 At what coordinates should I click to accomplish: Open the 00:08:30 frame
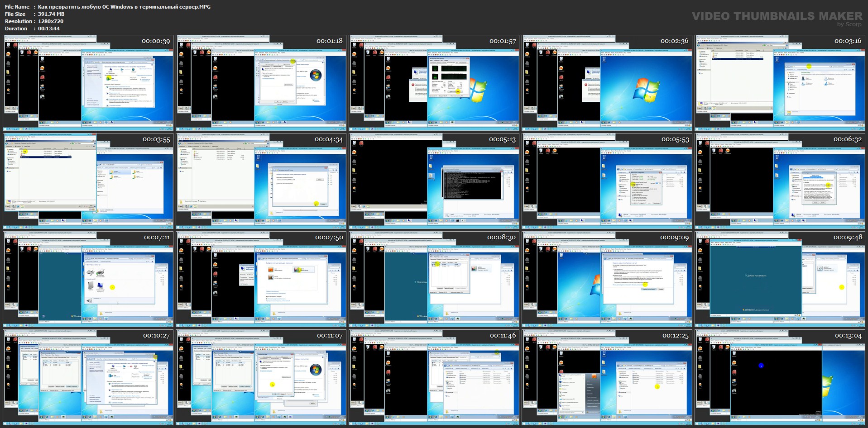point(434,279)
